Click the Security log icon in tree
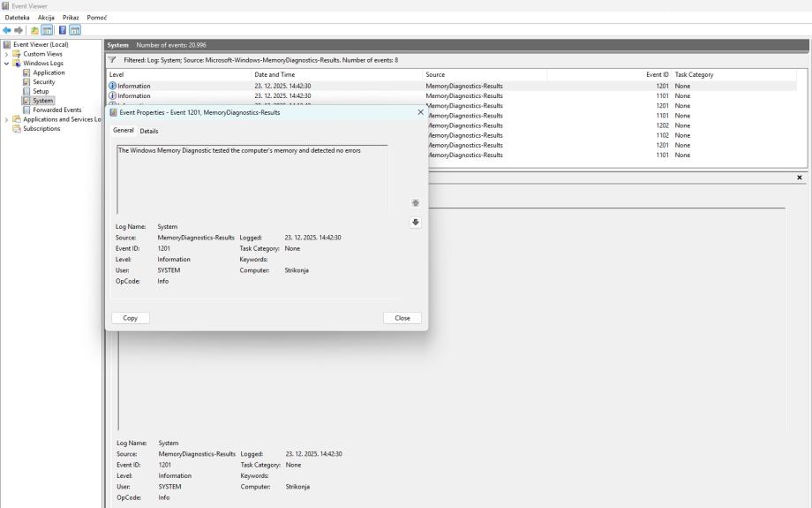 click(26, 82)
